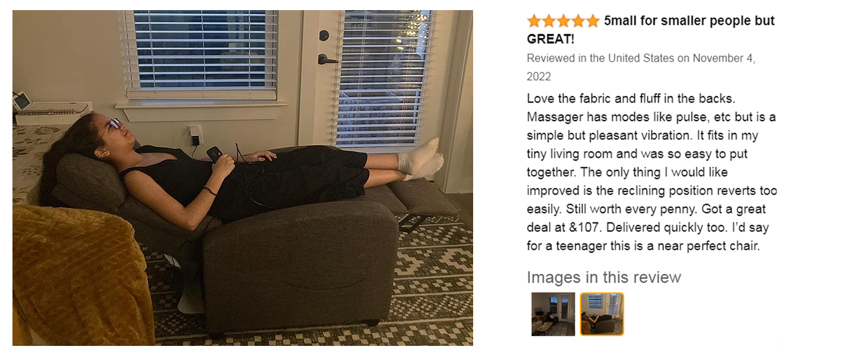Click the "Images in this review" heading

(604, 277)
